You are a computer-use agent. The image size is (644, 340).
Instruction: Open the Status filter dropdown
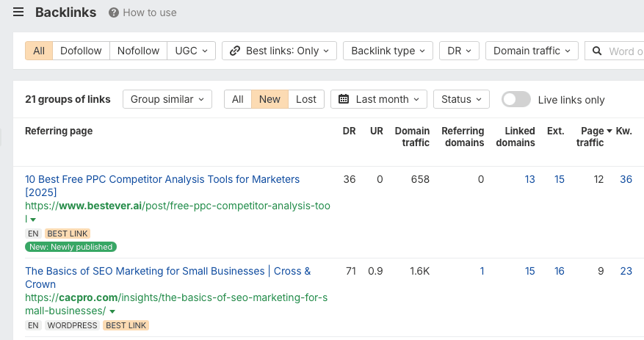tap(461, 99)
